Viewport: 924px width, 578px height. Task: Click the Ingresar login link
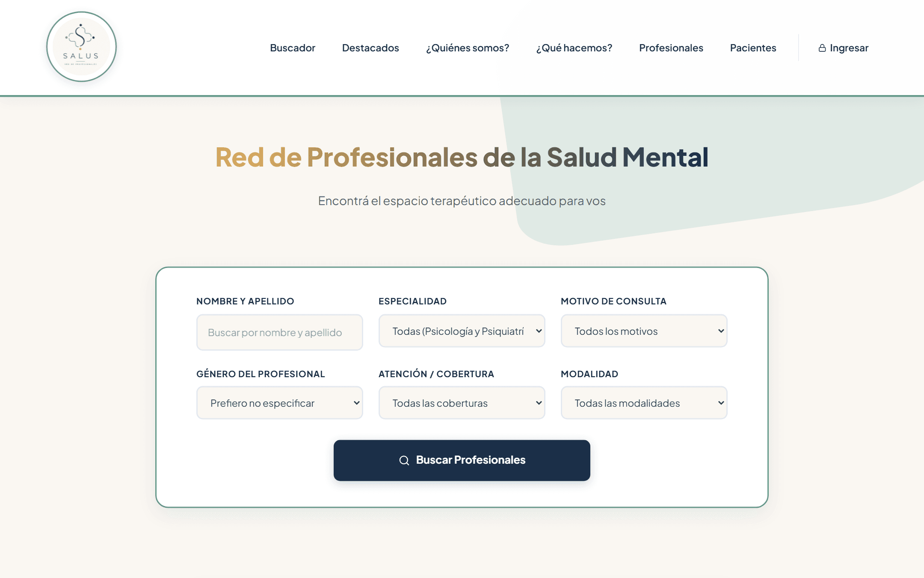click(843, 48)
